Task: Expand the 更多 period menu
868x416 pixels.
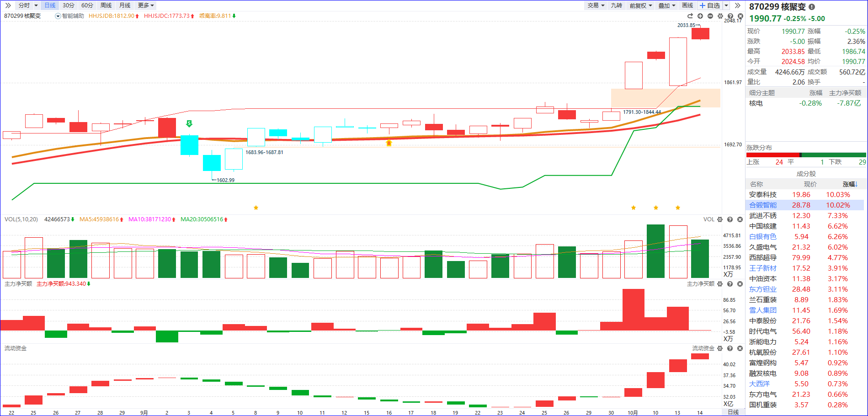Action: [146, 5]
